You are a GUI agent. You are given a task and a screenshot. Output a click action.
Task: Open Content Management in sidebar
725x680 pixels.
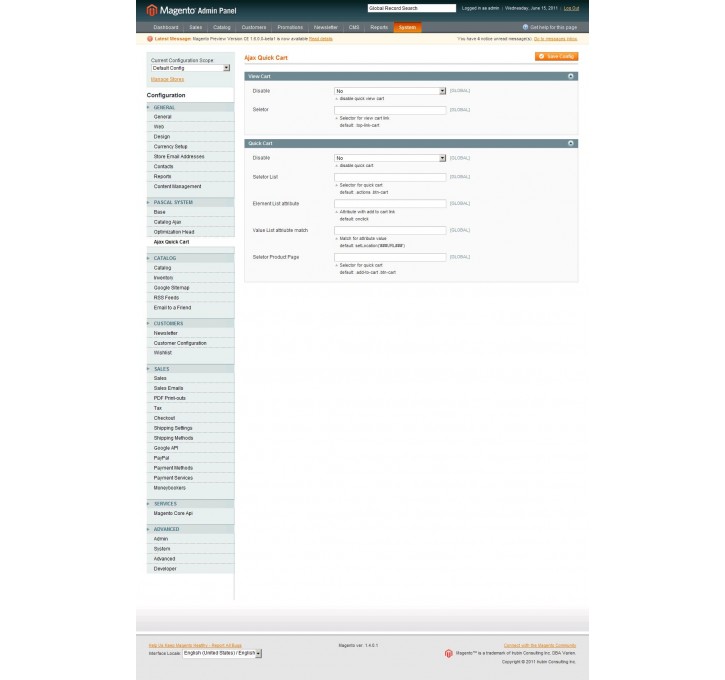190,187
